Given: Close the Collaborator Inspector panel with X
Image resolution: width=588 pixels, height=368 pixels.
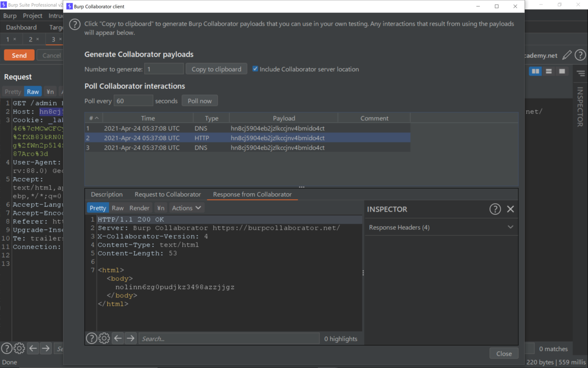Looking at the screenshot, I should [510, 209].
